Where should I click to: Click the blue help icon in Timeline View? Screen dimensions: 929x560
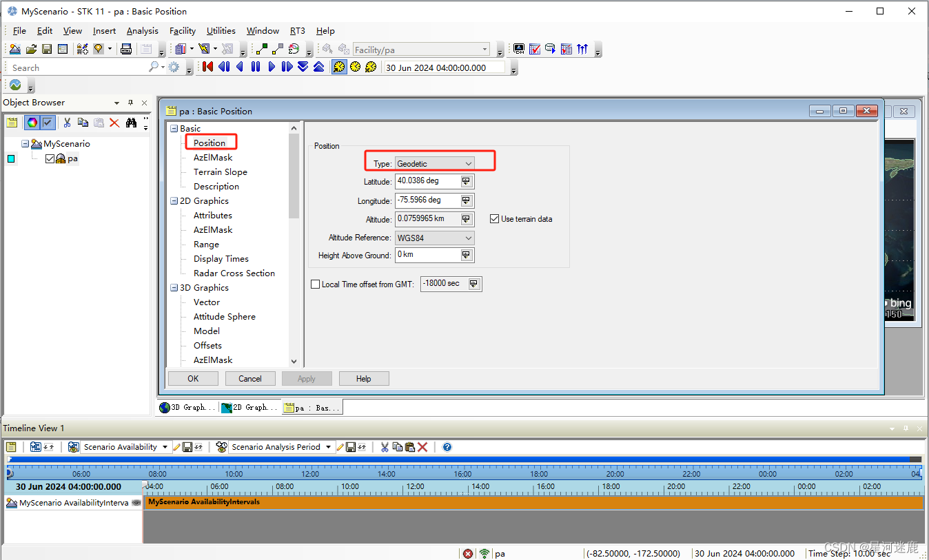click(x=447, y=447)
